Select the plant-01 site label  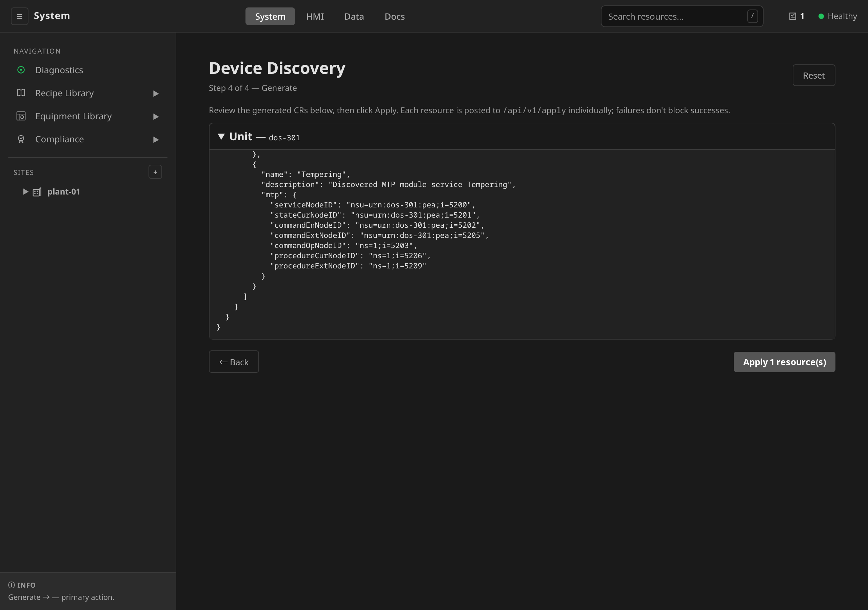pos(63,191)
